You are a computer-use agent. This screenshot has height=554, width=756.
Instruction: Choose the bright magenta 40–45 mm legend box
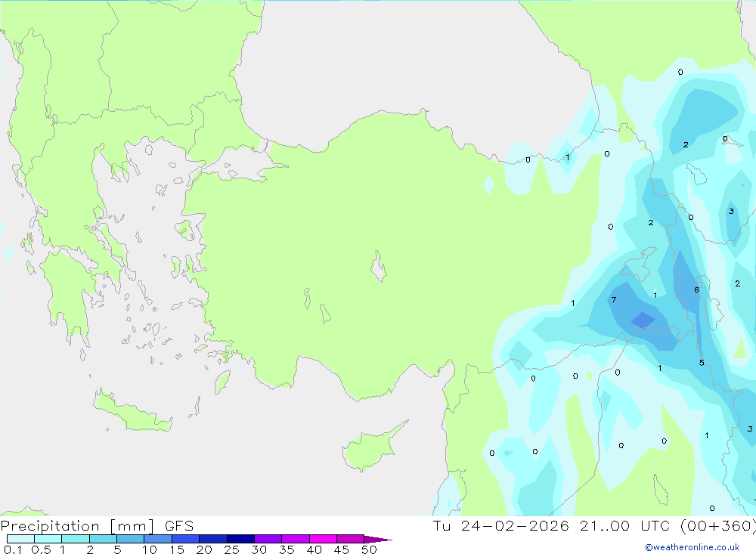point(323,539)
